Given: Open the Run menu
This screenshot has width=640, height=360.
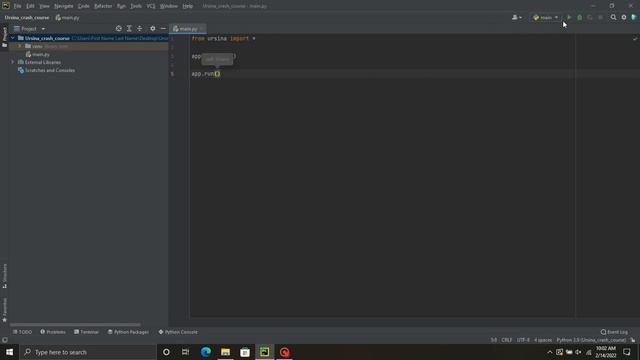Looking at the screenshot, I should click(121, 6).
